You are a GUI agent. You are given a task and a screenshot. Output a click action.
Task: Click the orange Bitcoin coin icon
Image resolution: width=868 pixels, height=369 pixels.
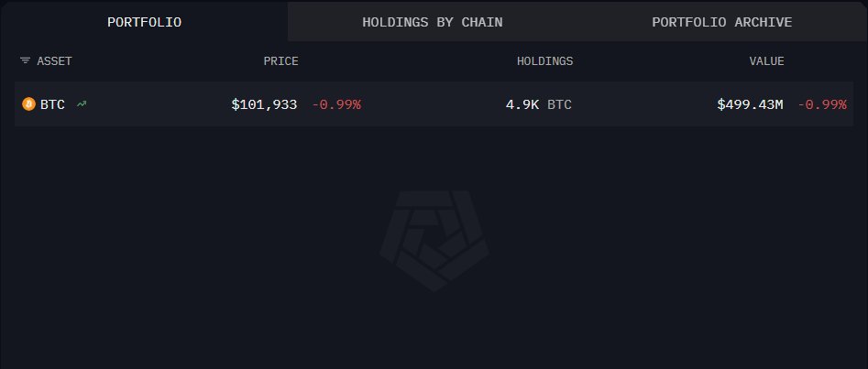(x=28, y=104)
